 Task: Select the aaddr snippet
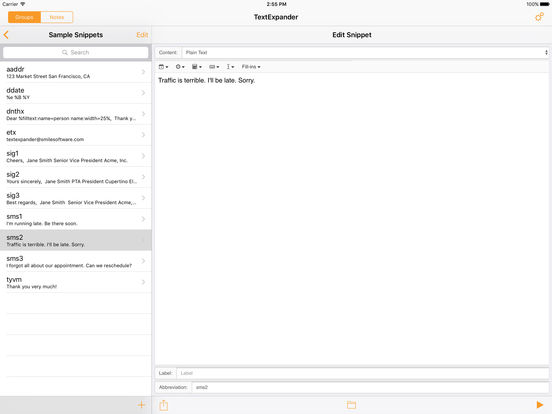coord(76,72)
